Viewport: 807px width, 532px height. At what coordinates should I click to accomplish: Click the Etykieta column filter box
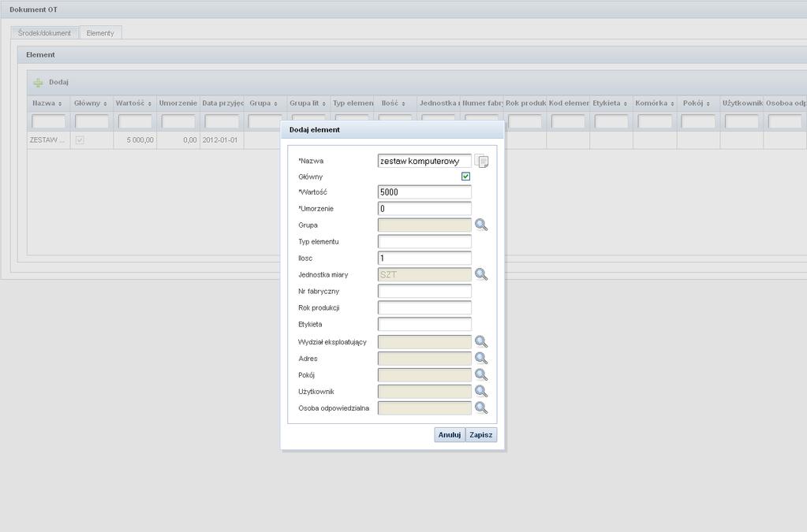click(611, 121)
